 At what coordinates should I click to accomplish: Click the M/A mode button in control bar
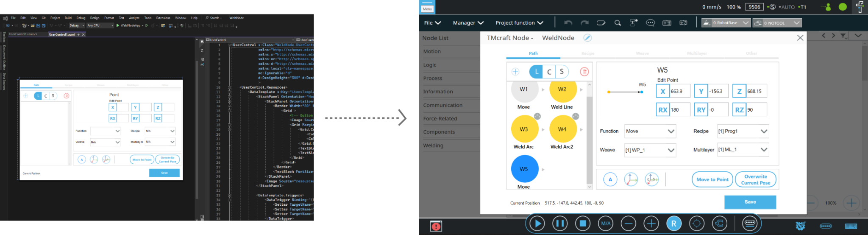(606, 224)
